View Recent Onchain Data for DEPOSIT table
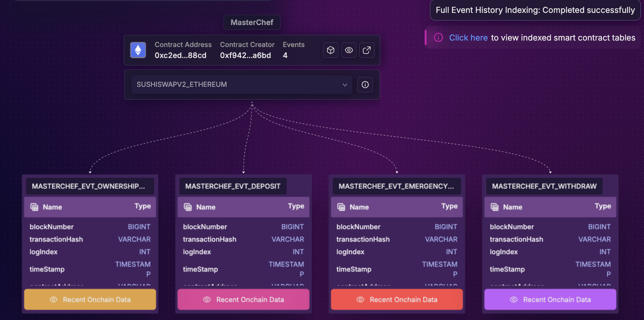This screenshot has width=644, height=320. [x=244, y=300]
